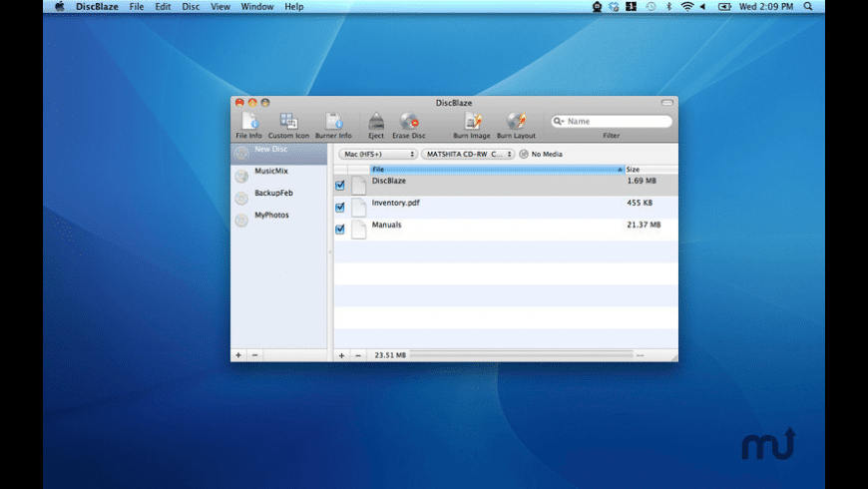Open the Wi-Fi status menu
Viewport: 868px width, 489px height.
click(687, 7)
